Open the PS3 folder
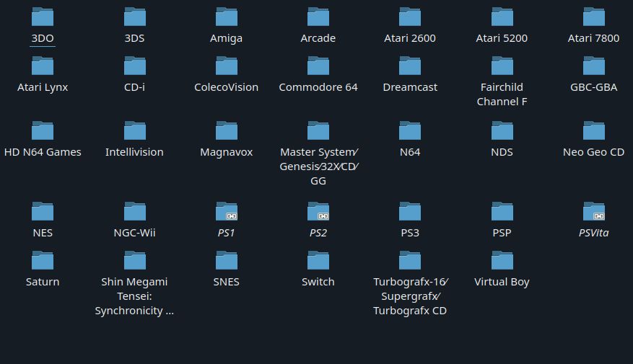This screenshot has height=364, width=633. pos(410,212)
